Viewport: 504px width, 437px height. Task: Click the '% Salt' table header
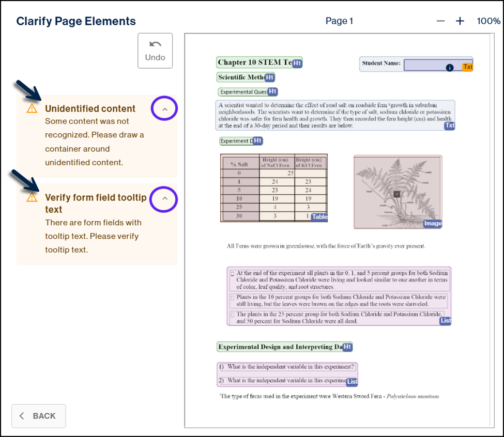239,164
